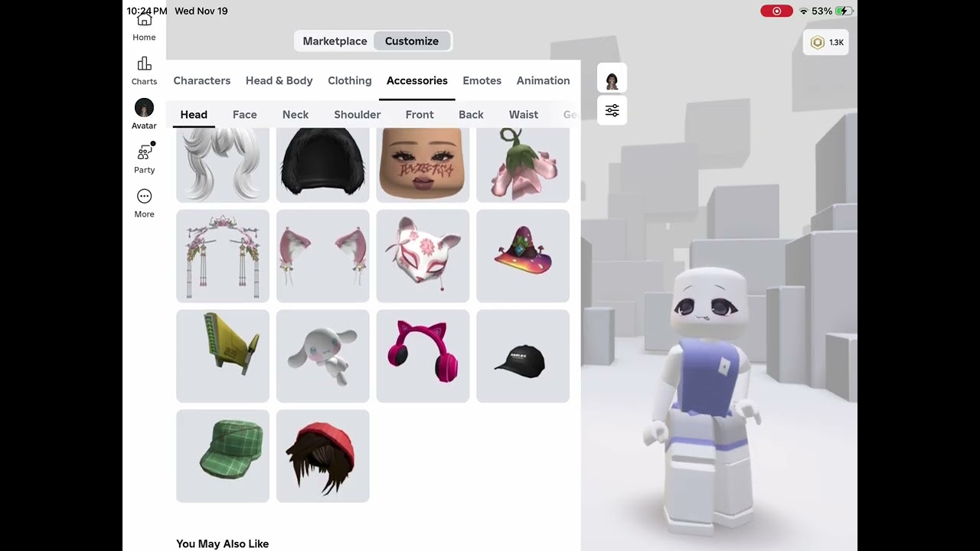Open the Avatar sidebar icon
Viewport: 980px width, 551px height.
pyautogui.click(x=144, y=114)
